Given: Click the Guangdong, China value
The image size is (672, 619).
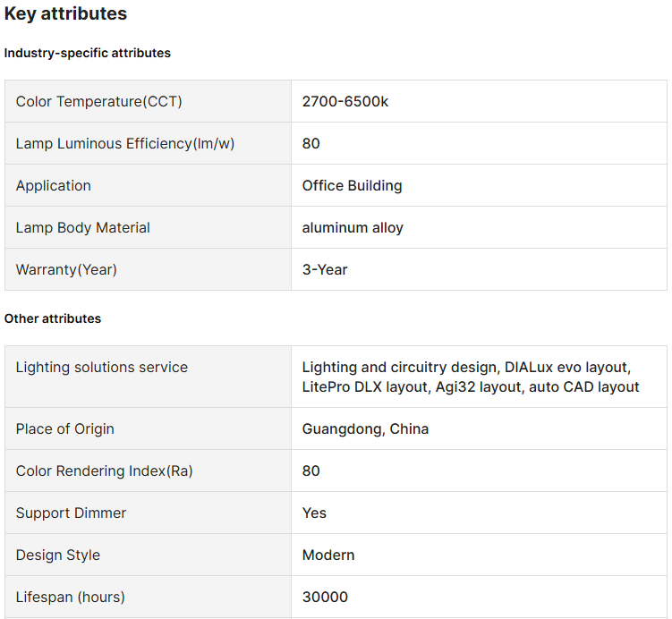Looking at the screenshot, I should click(365, 429).
